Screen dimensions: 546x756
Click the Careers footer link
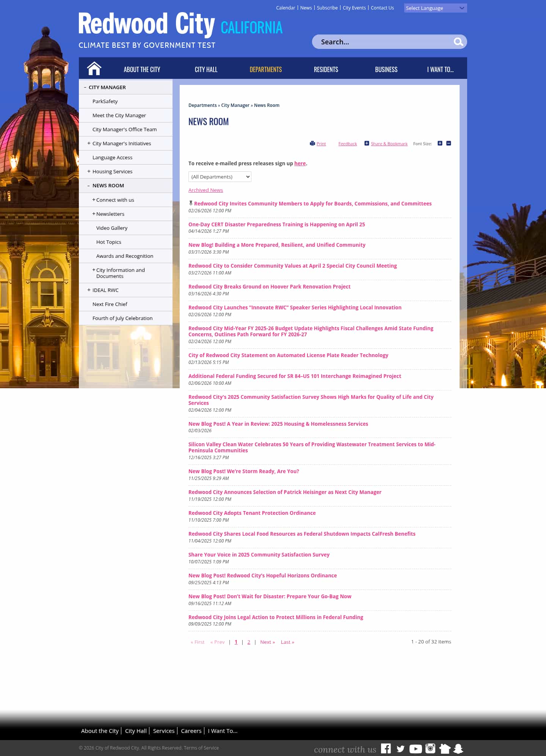pyautogui.click(x=191, y=731)
